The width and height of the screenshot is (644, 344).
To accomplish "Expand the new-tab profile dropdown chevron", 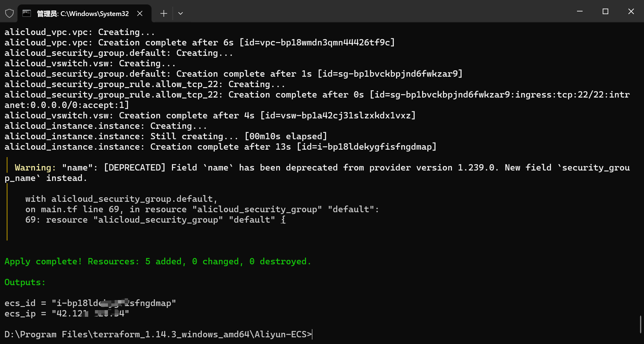I will (x=181, y=13).
